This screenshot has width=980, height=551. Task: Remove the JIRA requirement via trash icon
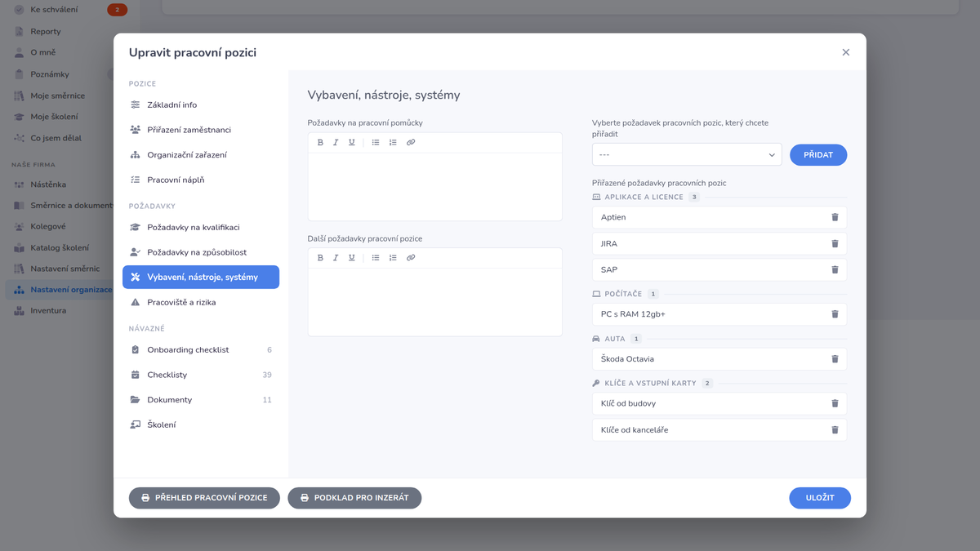[835, 243]
